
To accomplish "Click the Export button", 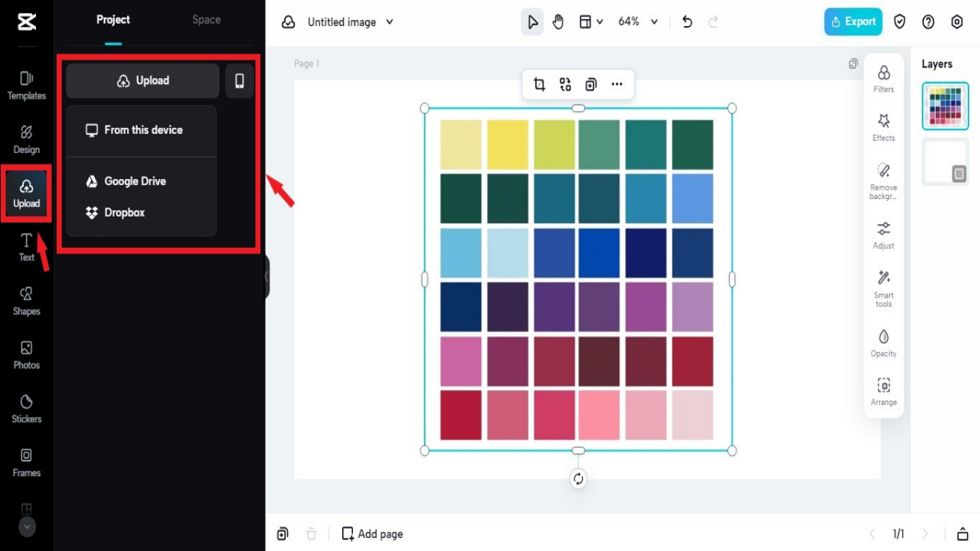I will click(853, 21).
